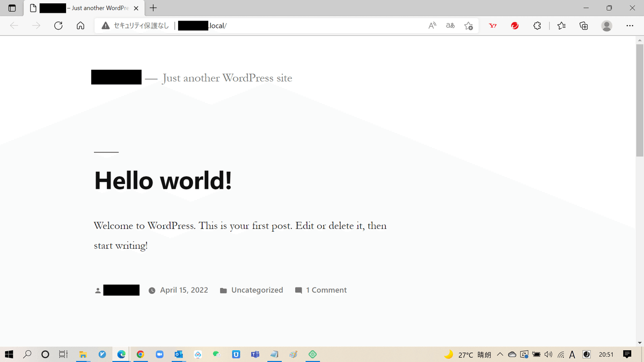Viewport: 644px width, 362px height.
Task: Open the Hello world! post title
Action: pos(163,180)
